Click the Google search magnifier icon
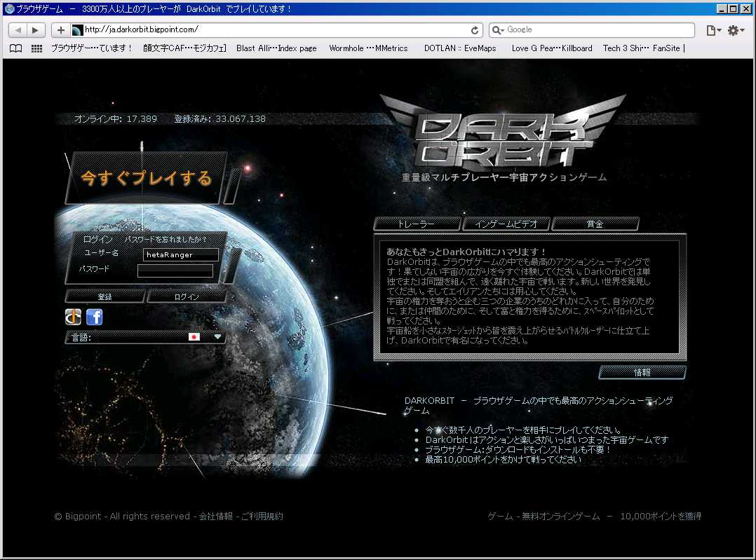 coord(497,30)
